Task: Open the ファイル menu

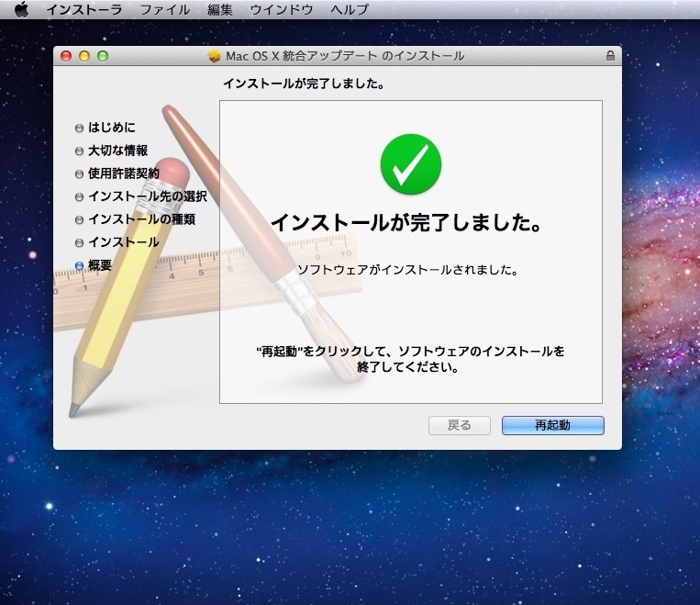Action: [x=165, y=9]
